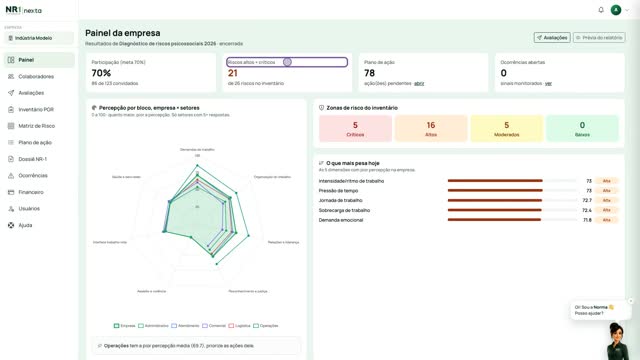This screenshot has width=640, height=360.
Task: Select the orange 16 Altos zone card
Action: 431,129
